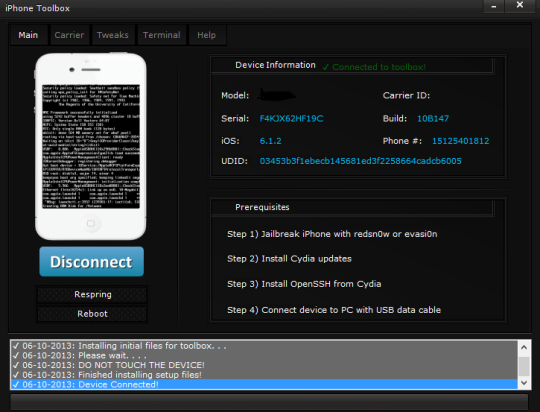Click the progress bar at the bottom
The image size is (540, 412).
269,402
